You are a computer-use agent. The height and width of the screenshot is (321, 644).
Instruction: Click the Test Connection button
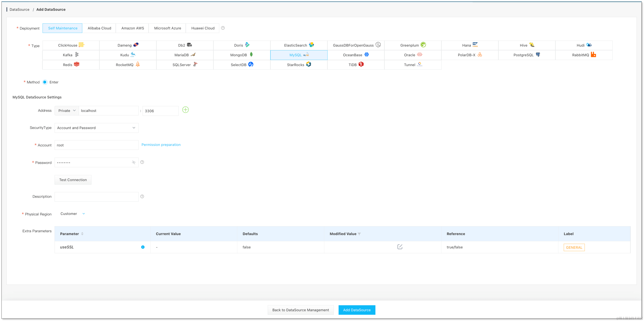click(x=73, y=180)
